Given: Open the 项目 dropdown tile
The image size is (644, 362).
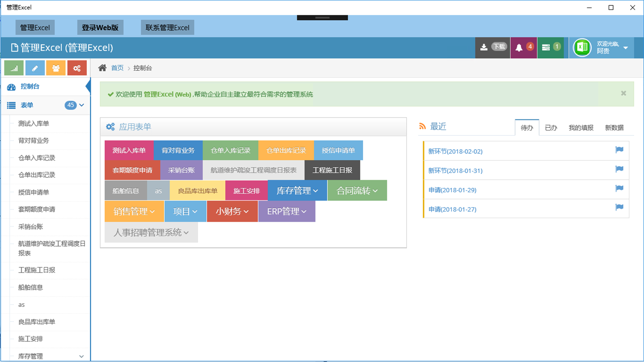Looking at the screenshot, I should [x=186, y=211].
